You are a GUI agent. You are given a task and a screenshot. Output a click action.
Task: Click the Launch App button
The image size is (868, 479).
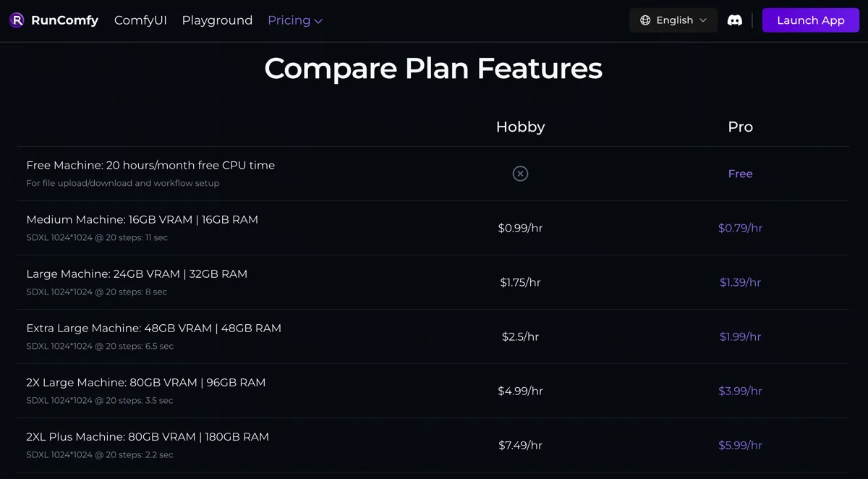pyautogui.click(x=811, y=20)
